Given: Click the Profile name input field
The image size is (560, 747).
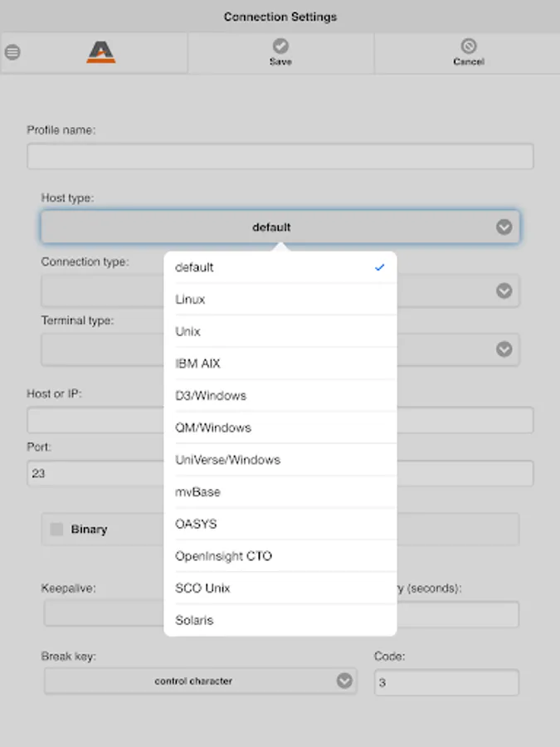Looking at the screenshot, I should (280, 157).
